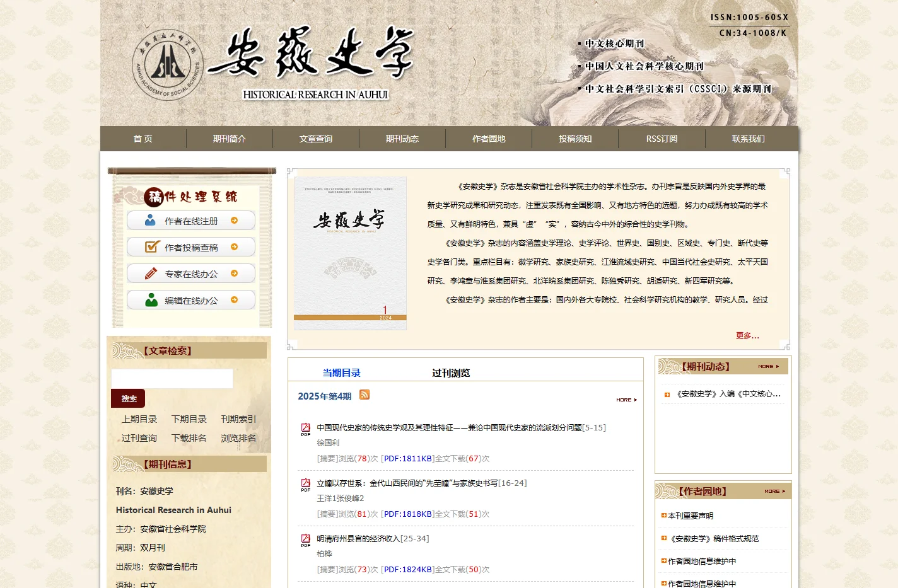
Task: Open 《安徽史学》稿件格式规范 link
Action: (713, 538)
